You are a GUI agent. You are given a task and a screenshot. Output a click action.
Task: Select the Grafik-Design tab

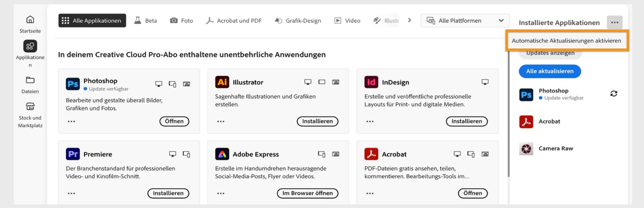tap(298, 20)
